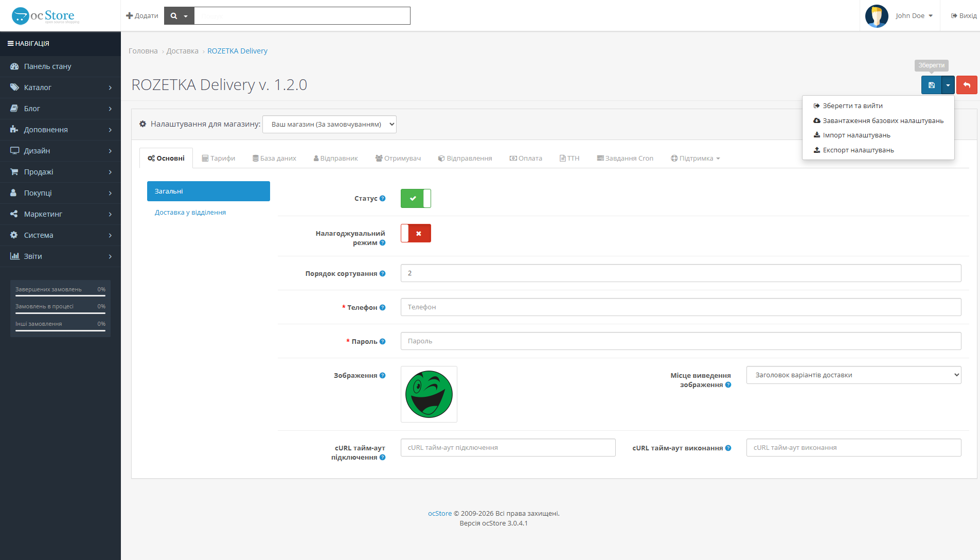Click the Порядок сортування input field

pos(681,273)
